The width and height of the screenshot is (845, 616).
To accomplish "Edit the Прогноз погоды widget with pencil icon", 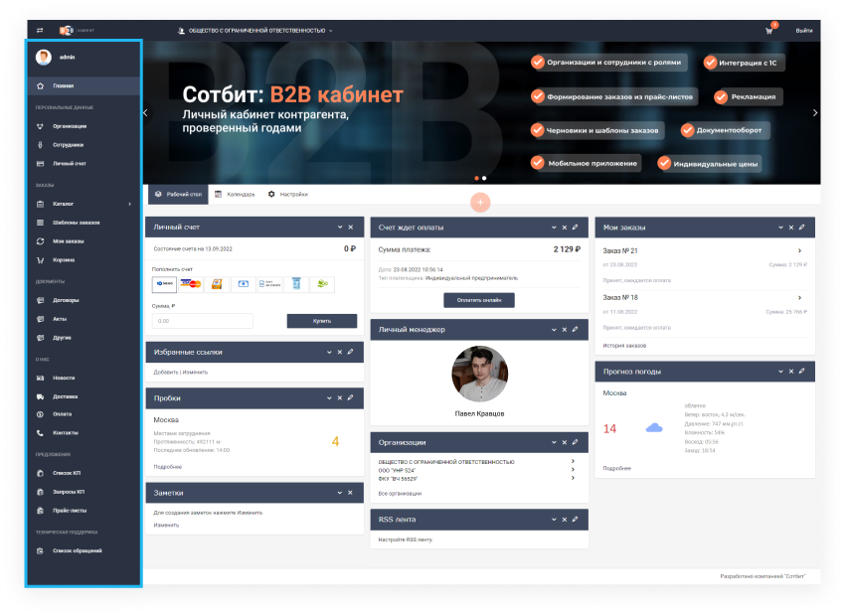I will [x=801, y=371].
